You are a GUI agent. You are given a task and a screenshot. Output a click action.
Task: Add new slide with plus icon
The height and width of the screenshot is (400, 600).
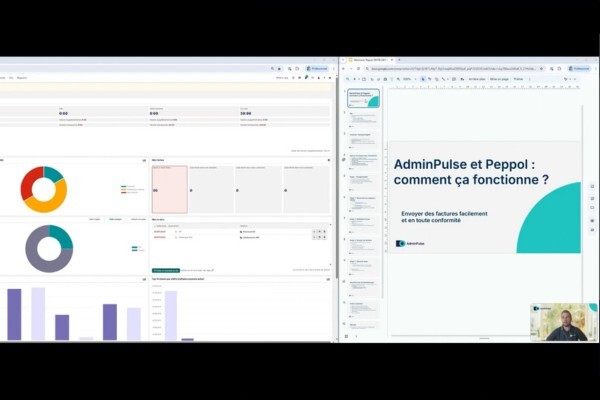pyautogui.click(x=354, y=79)
